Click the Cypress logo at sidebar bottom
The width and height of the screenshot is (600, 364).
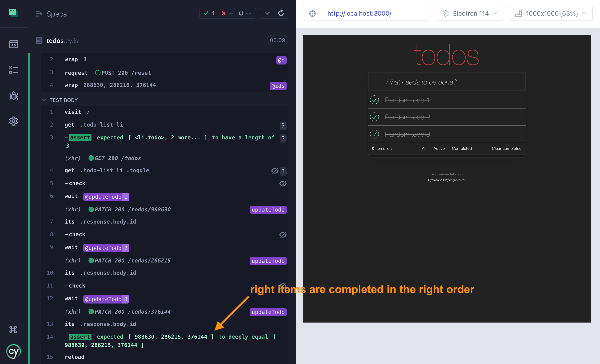point(13,351)
